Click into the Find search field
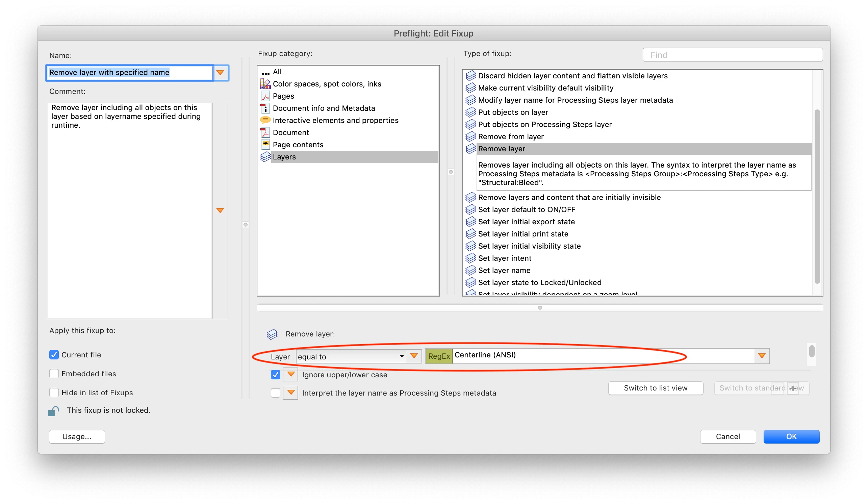868x504 pixels. click(x=732, y=55)
